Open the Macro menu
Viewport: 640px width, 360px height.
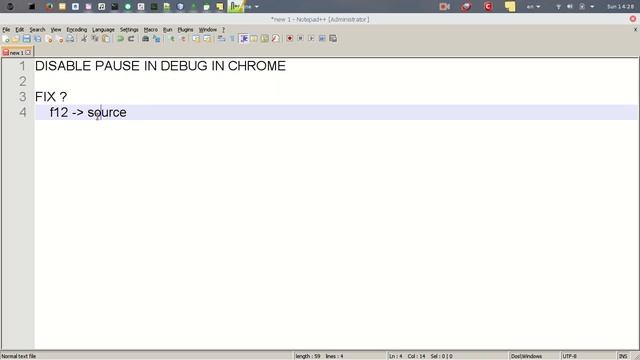[x=151, y=29]
